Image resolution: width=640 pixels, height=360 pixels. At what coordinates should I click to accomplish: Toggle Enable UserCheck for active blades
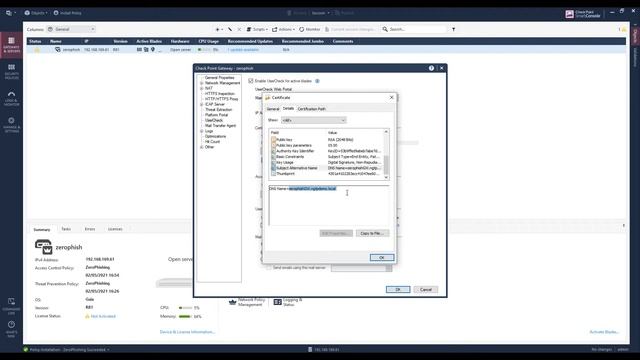251,81
